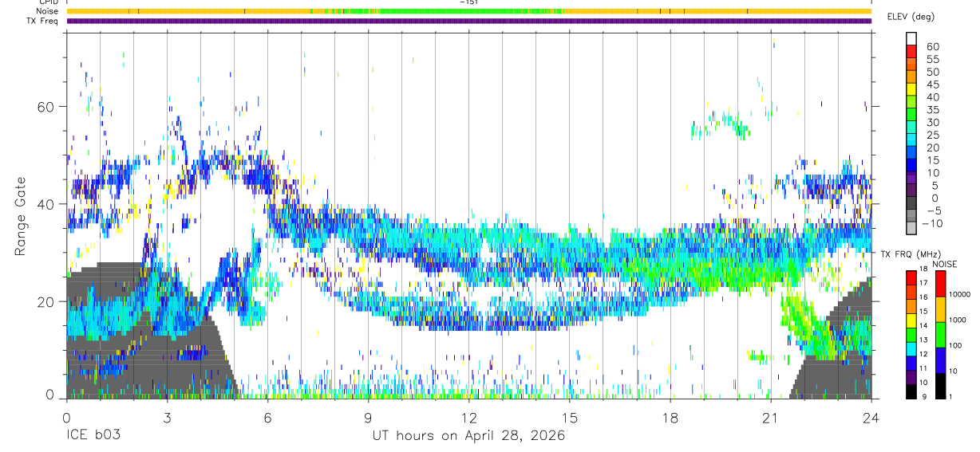Image resolution: width=980 pixels, height=452 pixels.
Task: Pick the black NOISE swatch above 1
Action: point(939,386)
